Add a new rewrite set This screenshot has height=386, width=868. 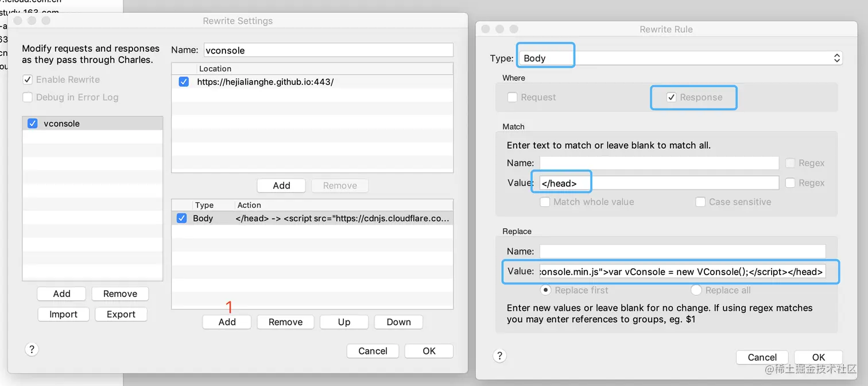click(x=62, y=294)
